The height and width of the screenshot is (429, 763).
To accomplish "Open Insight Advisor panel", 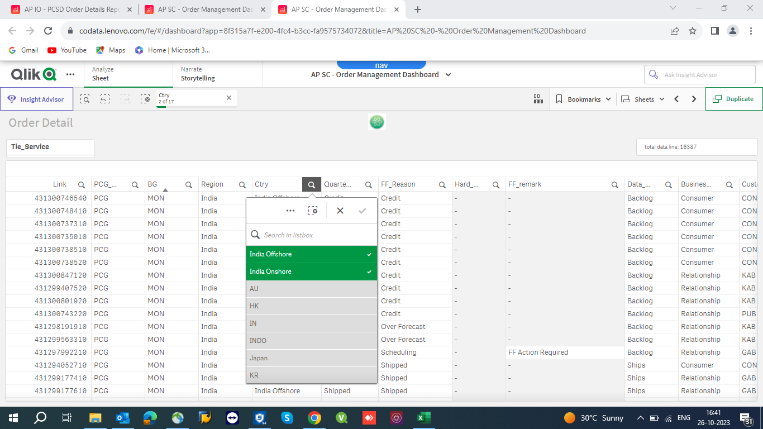I will [35, 99].
